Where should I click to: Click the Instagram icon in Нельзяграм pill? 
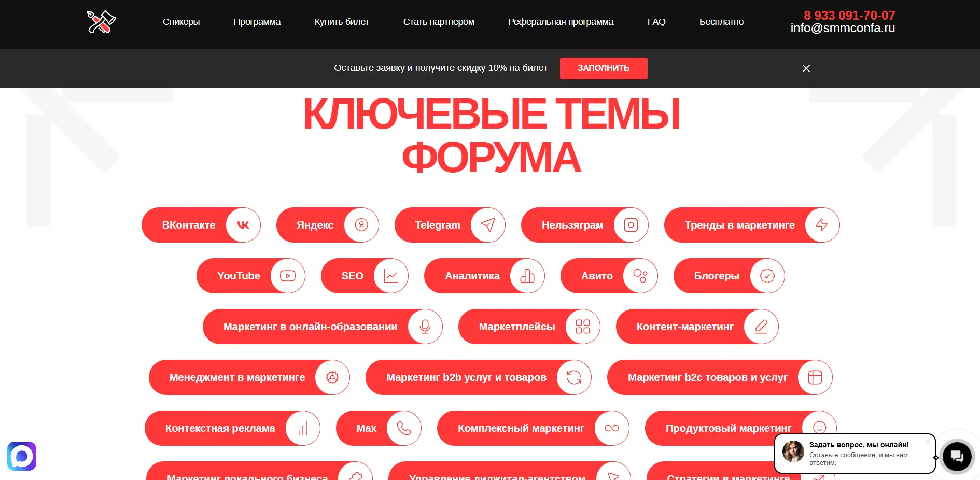click(x=631, y=225)
